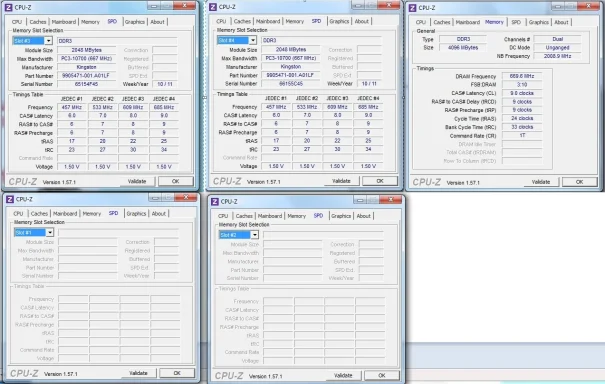Screen dimensions: 605x384
Task: Click the CPU-Z title icon in Slot #4 window
Action: click(213, 7)
